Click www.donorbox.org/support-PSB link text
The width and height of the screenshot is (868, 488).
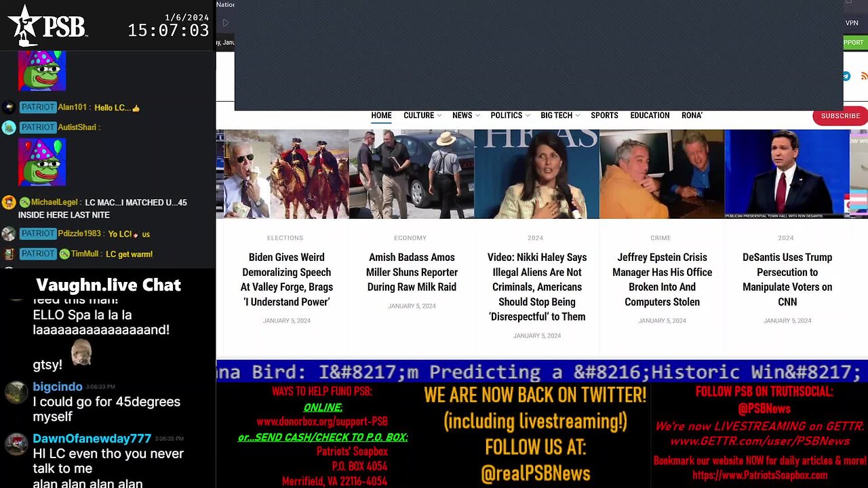pos(322,422)
